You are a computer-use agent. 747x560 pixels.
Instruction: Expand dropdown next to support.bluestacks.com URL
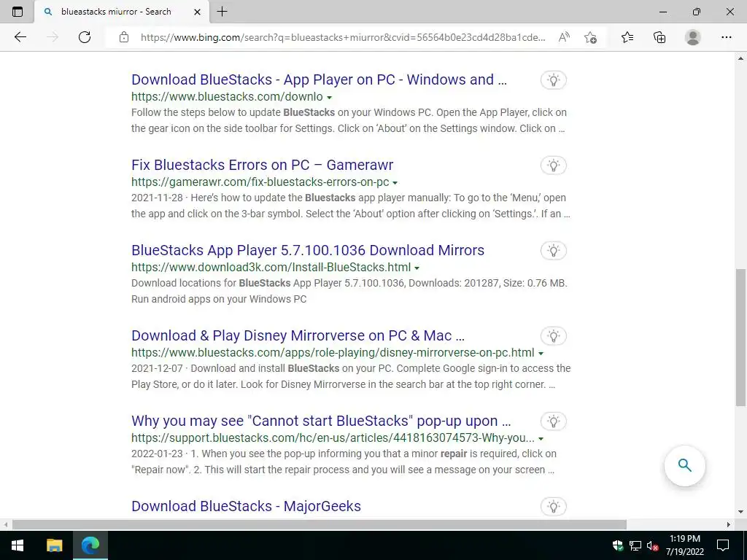click(541, 438)
